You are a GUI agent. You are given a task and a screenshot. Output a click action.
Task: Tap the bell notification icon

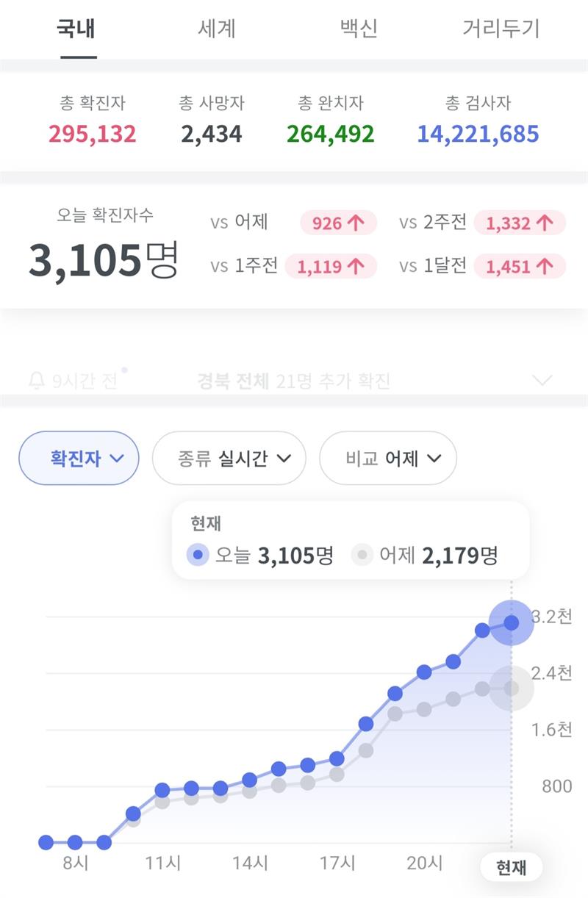[36, 381]
